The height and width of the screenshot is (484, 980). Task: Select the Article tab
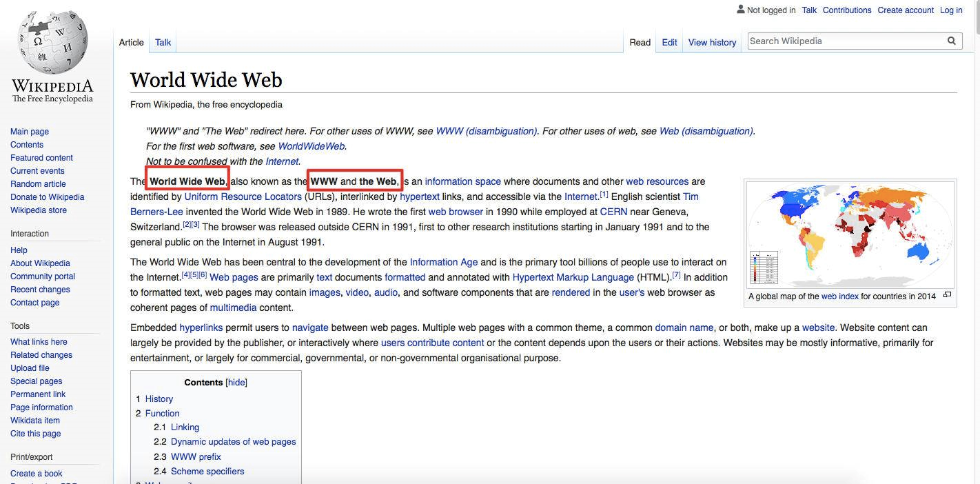pyautogui.click(x=131, y=42)
